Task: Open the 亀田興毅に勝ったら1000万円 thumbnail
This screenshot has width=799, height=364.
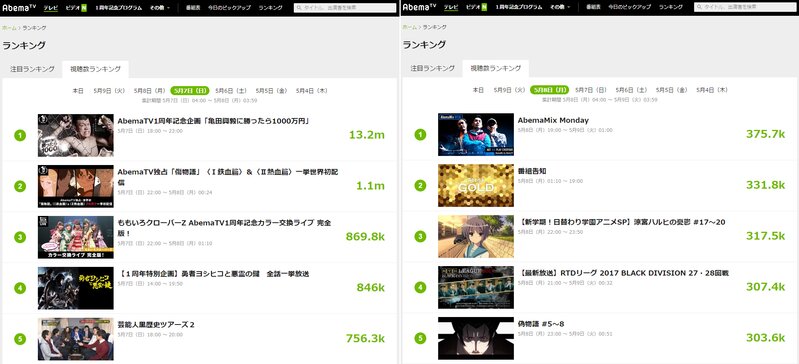Action: [75, 135]
